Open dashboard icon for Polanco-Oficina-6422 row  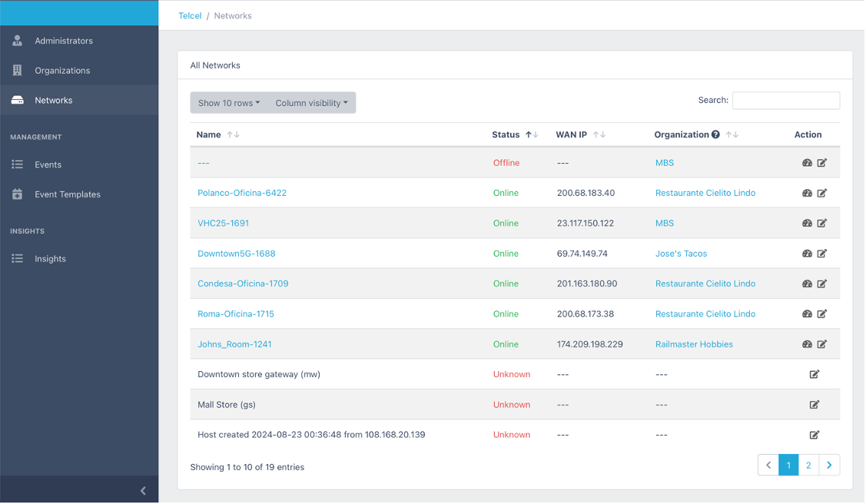[x=807, y=193]
